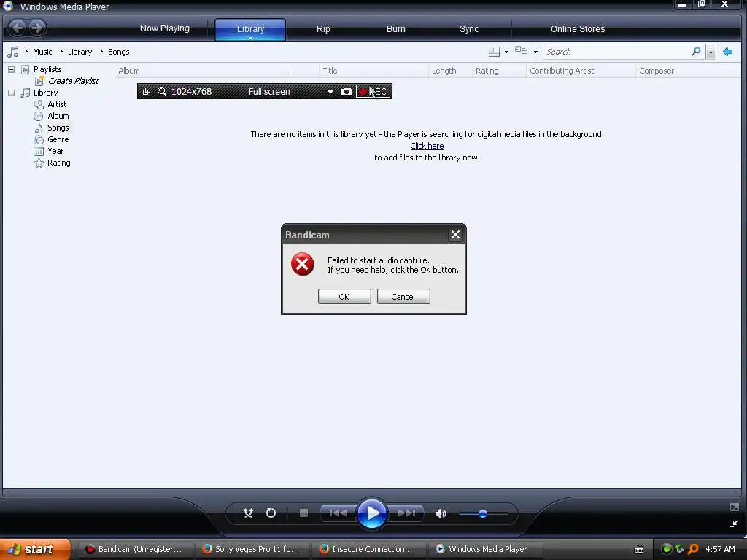The width and height of the screenshot is (747, 560).
Task: Click the search magnifier icon
Action: (x=696, y=51)
